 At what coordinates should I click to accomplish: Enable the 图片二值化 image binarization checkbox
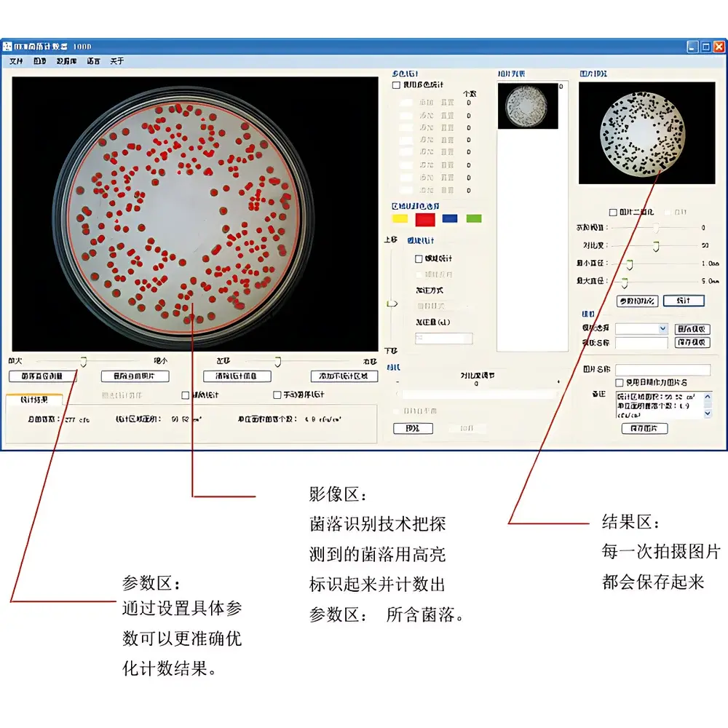612,212
